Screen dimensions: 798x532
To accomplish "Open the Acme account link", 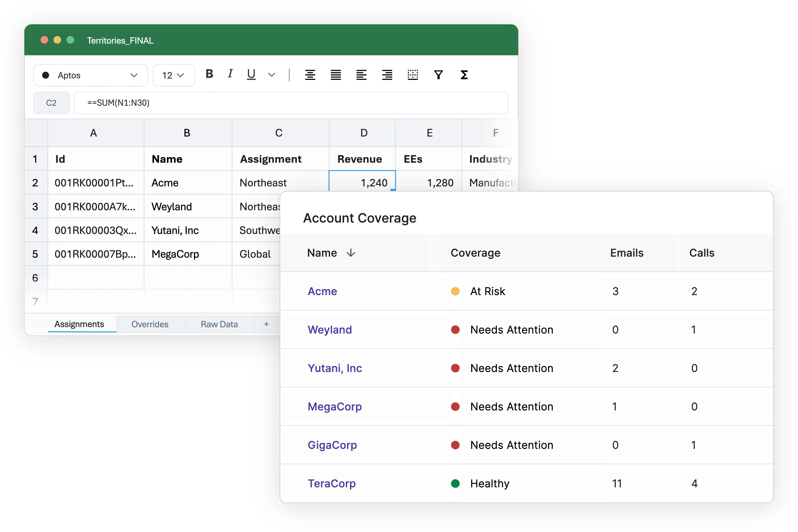I will (x=322, y=291).
